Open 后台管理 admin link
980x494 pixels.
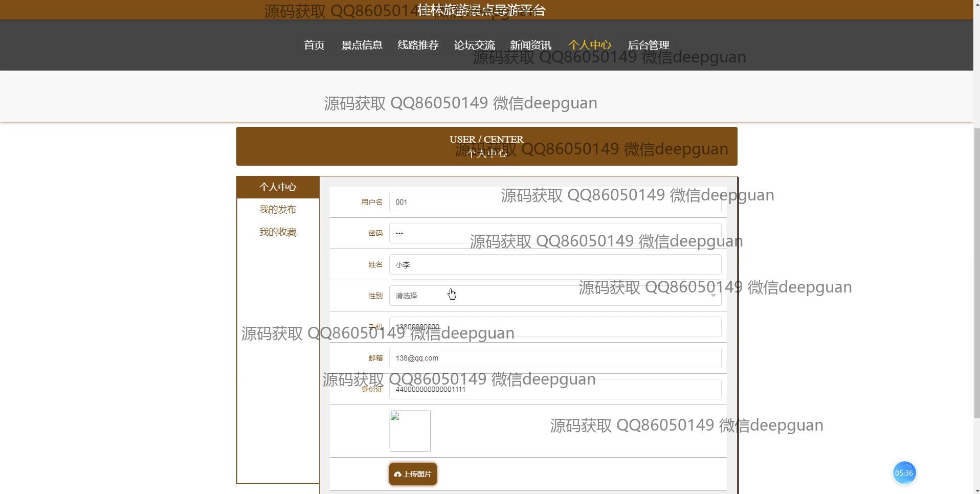[648, 45]
